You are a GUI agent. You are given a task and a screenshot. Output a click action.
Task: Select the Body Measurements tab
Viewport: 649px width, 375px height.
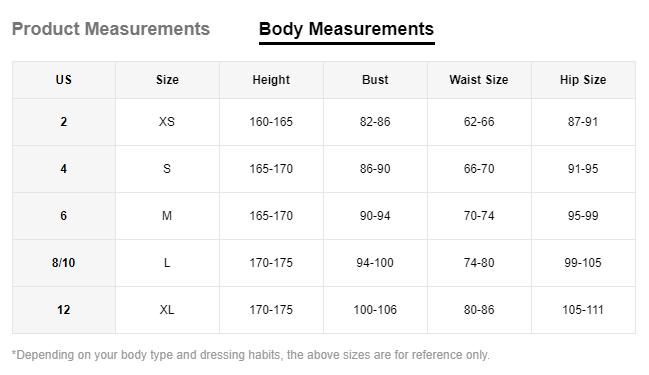[x=346, y=29]
